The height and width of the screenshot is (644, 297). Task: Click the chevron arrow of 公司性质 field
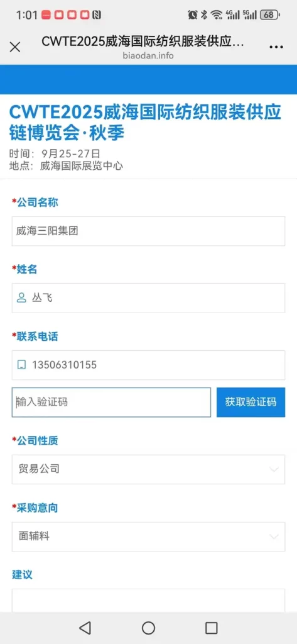(274, 469)
